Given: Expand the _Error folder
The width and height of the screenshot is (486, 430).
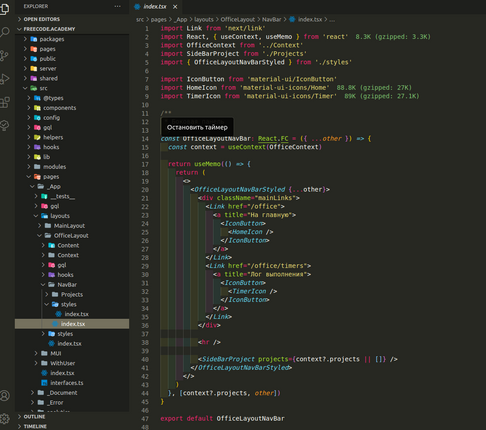Looking at the screenshot, I should point(55,403).
